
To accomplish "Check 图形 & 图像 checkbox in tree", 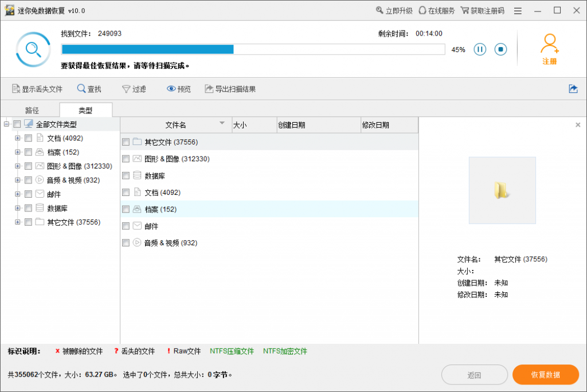I will click(x=28, y=166).
